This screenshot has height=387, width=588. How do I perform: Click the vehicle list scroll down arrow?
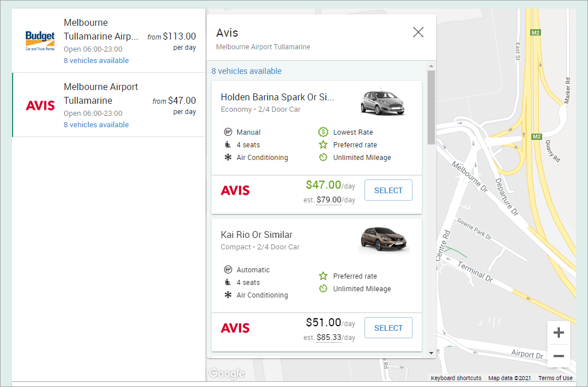click(x=431, y=353)
